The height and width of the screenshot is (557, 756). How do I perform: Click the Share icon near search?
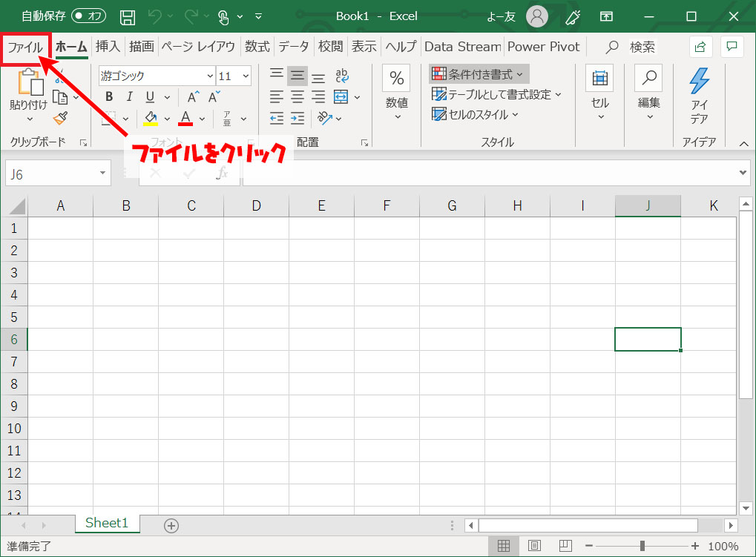pyautogui.click(x=700, y=47)
